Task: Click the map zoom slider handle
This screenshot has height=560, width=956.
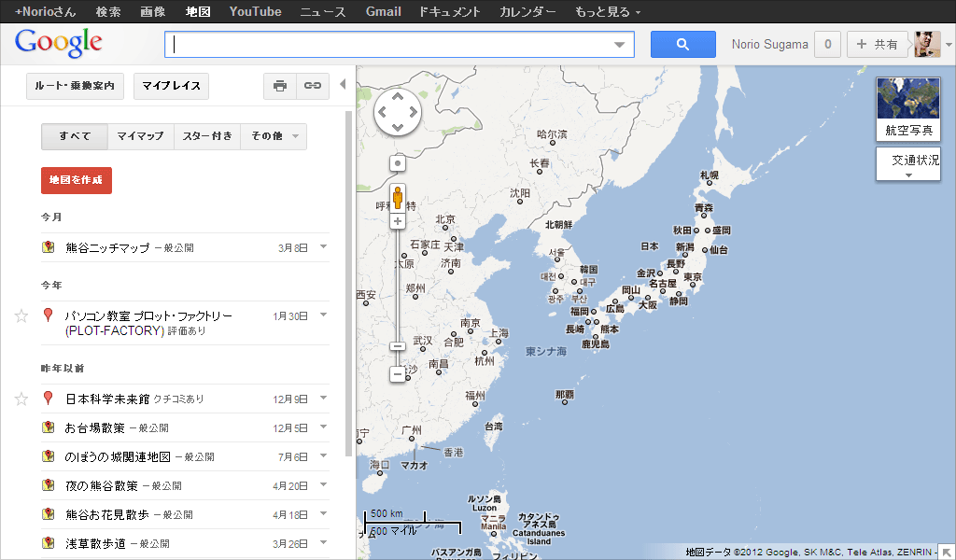Action: point(398,346)
